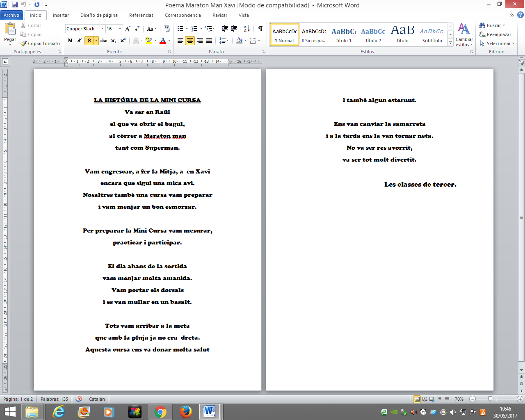Click the clear formatting icon
The height and width of the screenshot is (420, 525).
point(167,29)
